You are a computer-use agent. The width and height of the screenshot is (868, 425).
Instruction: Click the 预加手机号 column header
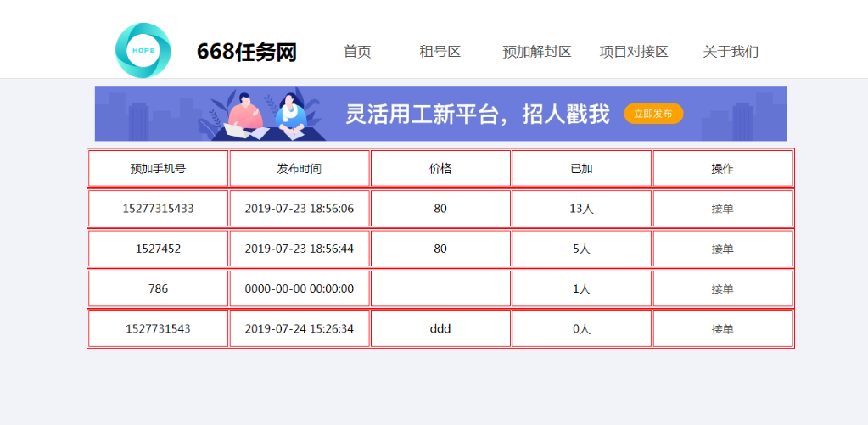(x=158, y=169)
